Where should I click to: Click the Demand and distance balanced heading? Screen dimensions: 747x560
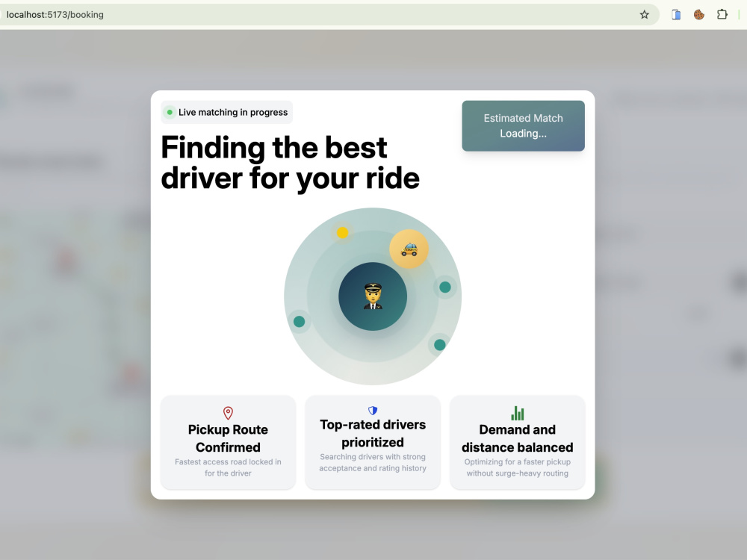tap(518, 438)
